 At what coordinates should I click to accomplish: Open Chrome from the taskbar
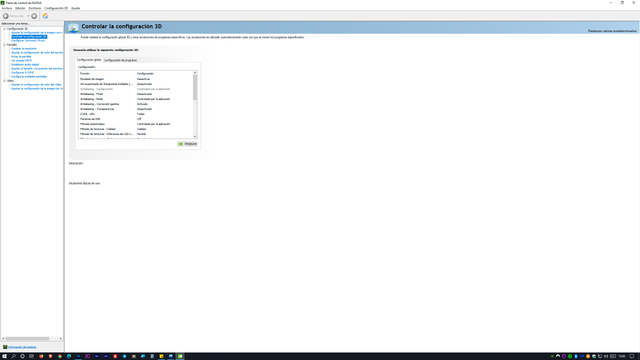point(60,356)
